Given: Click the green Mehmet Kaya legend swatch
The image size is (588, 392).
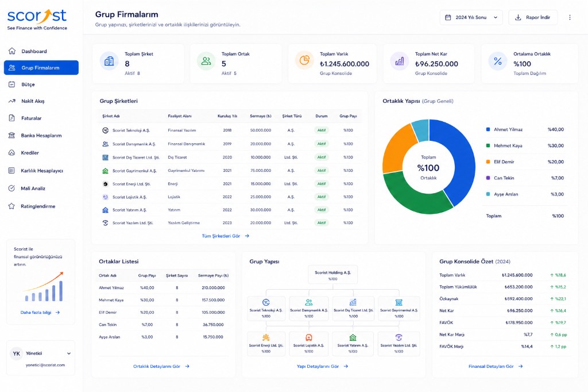Looking at the screenshot, I should tap(488, 145).
